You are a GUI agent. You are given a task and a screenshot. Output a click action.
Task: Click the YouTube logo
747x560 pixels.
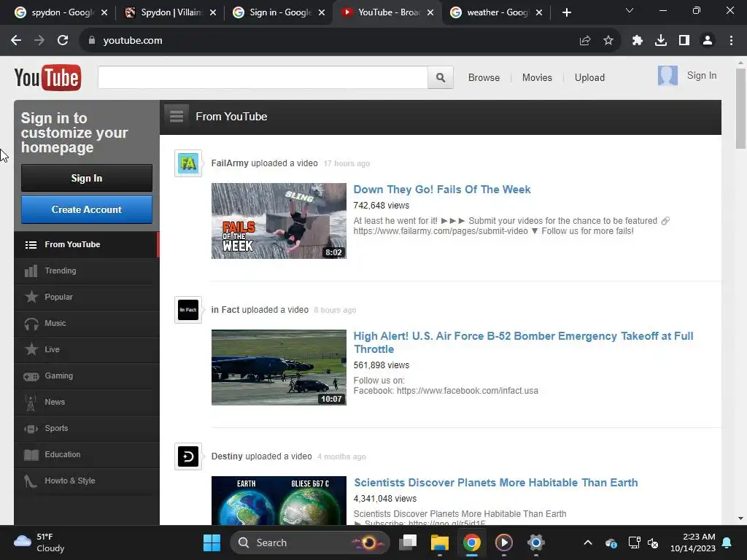coord(47,77)
